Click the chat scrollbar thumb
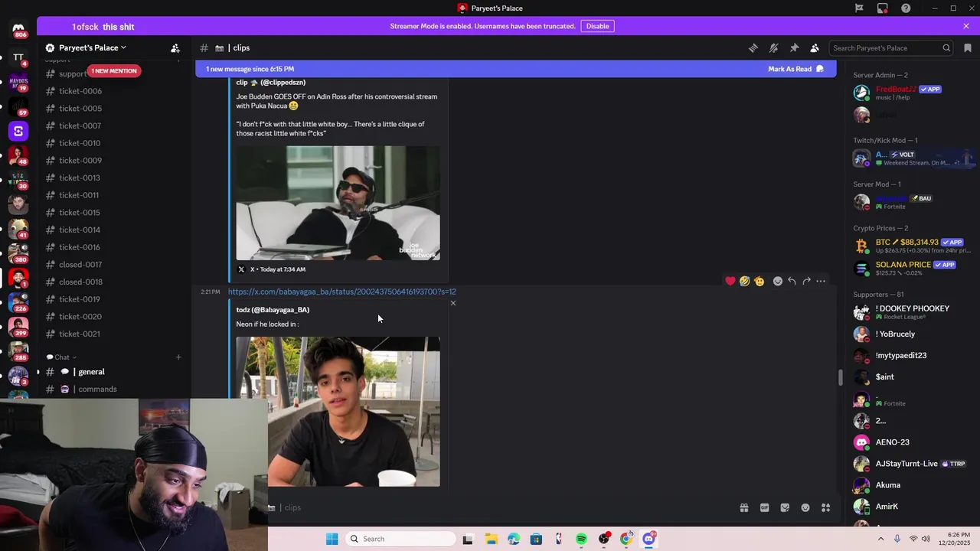 tap(840, 377)
